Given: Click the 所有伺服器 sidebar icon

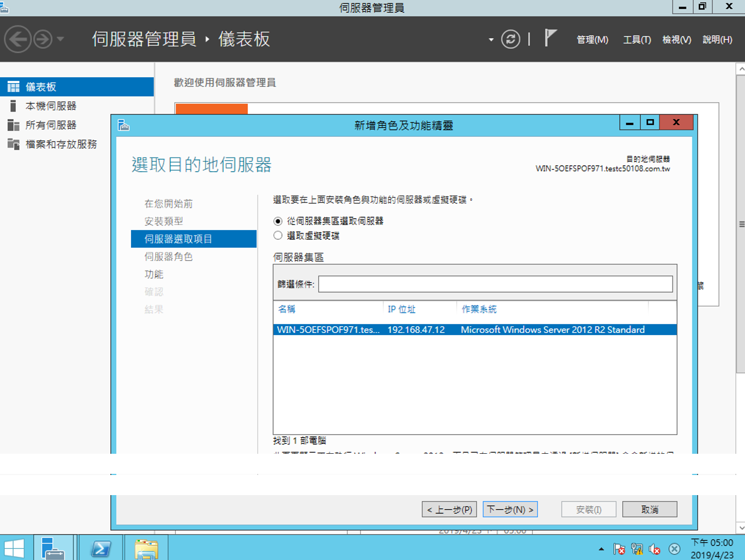Looking at the screenshot, I should tap(13, 125).
